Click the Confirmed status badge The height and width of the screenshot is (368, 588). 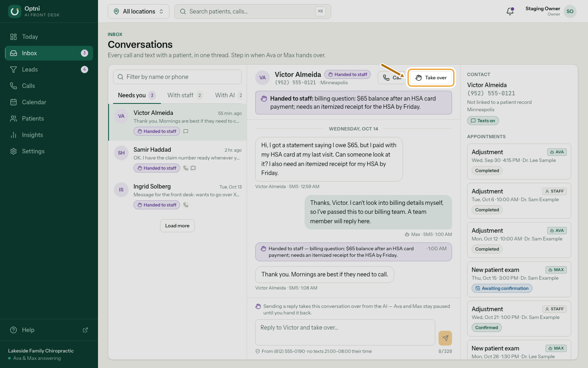tap(487, 328)
